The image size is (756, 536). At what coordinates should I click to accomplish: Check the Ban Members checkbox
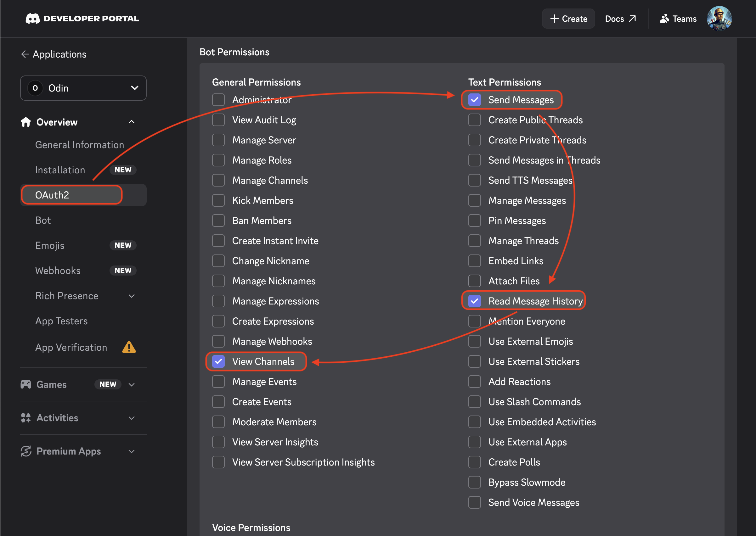pos(218,221)
